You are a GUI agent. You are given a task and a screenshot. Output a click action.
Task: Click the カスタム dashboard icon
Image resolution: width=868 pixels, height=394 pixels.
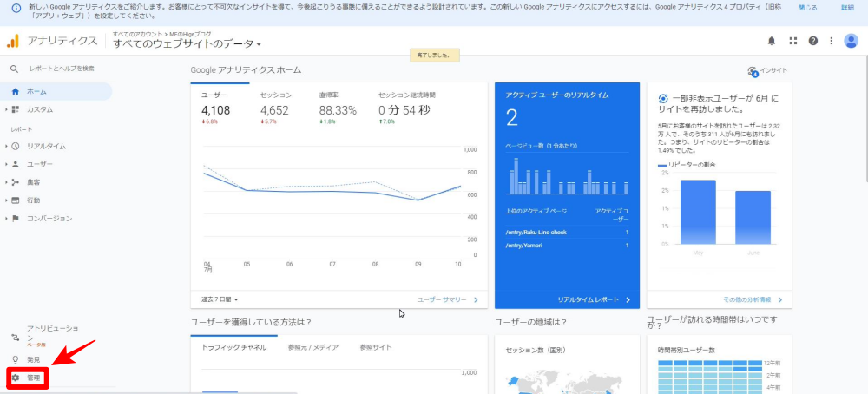pyautogui.click(x=15, y=109)
